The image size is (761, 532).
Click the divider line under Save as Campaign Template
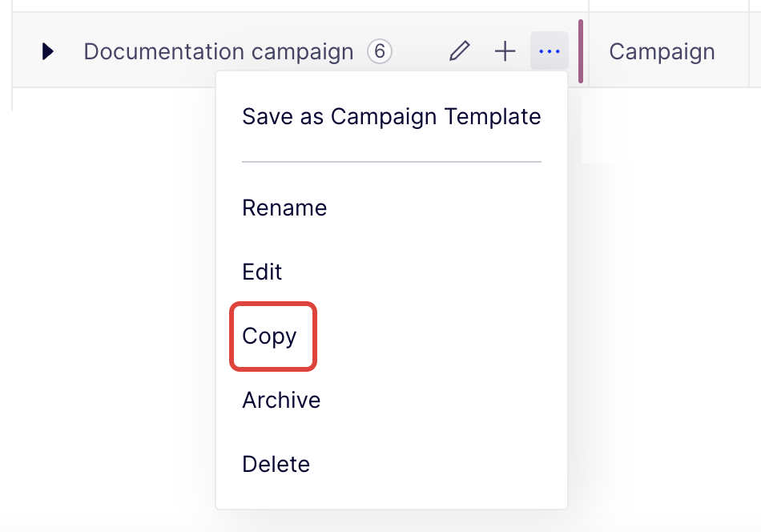point(391,162)
